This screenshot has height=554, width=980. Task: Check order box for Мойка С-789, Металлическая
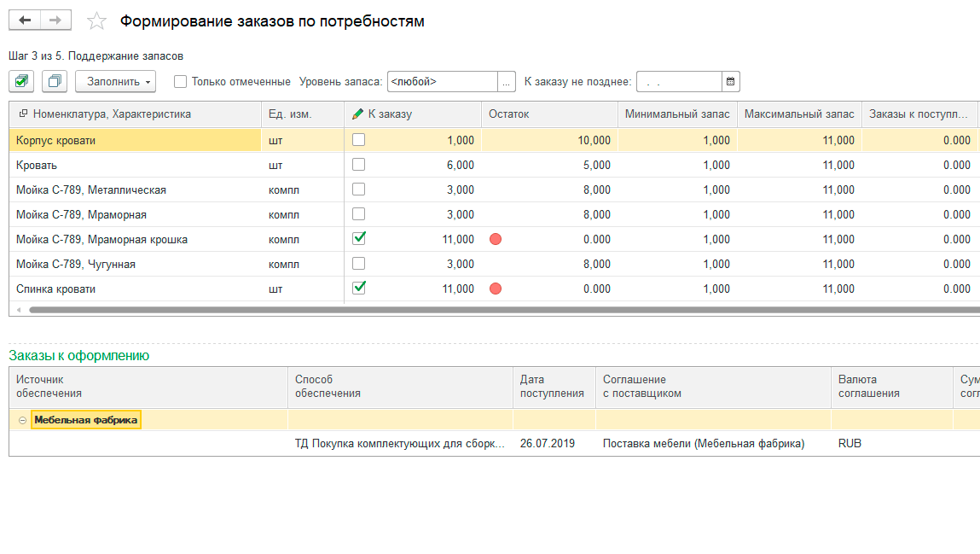pyautogui.click(x=359, y=190)
